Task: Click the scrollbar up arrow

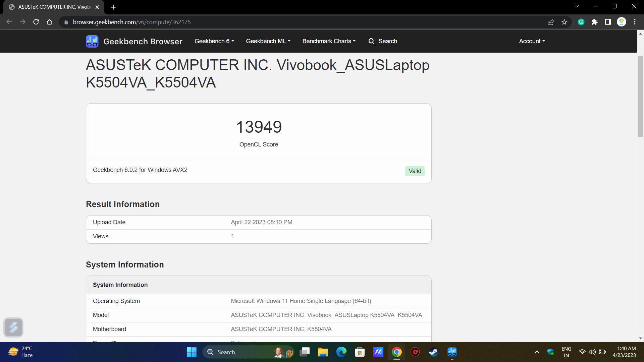Action: pyautogui.click(x=640, y=34)
